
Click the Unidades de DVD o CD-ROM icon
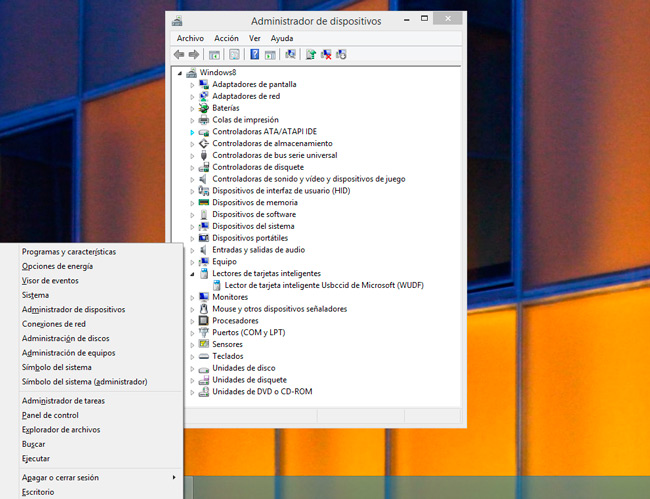pos(204,392)
